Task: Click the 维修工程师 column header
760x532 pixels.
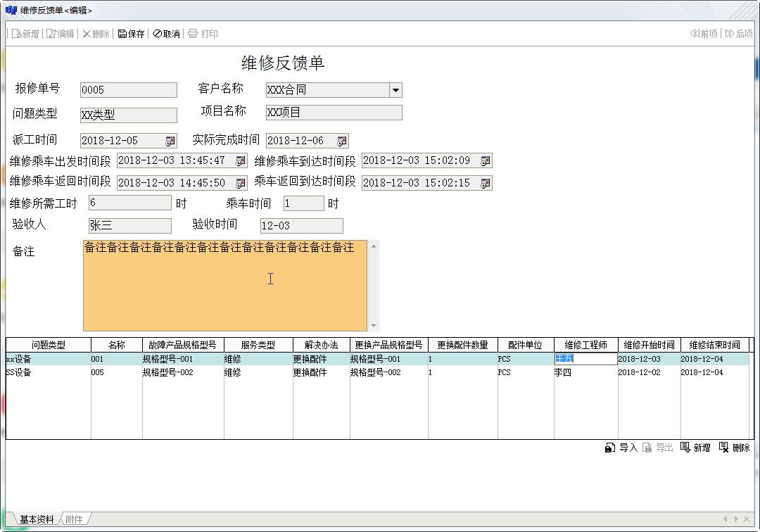Action: click(585, 345)
